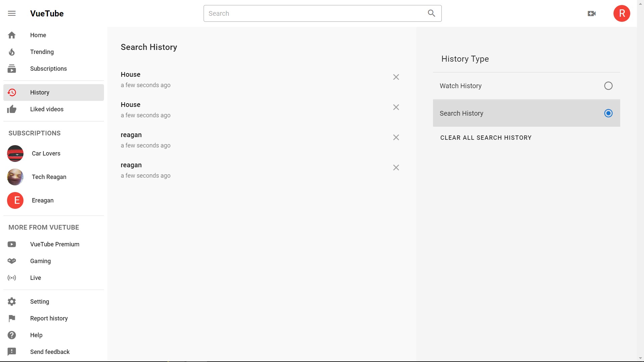Delete the last reagan search entry
644x362 pixels.
click(396, 168)
